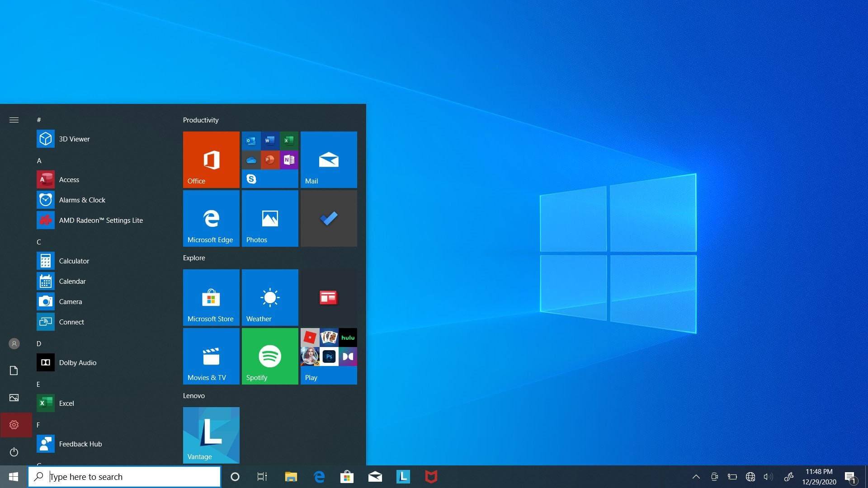Open the red News tile
The height and width of the screenshot is (488, 868).
pos(329,297)
